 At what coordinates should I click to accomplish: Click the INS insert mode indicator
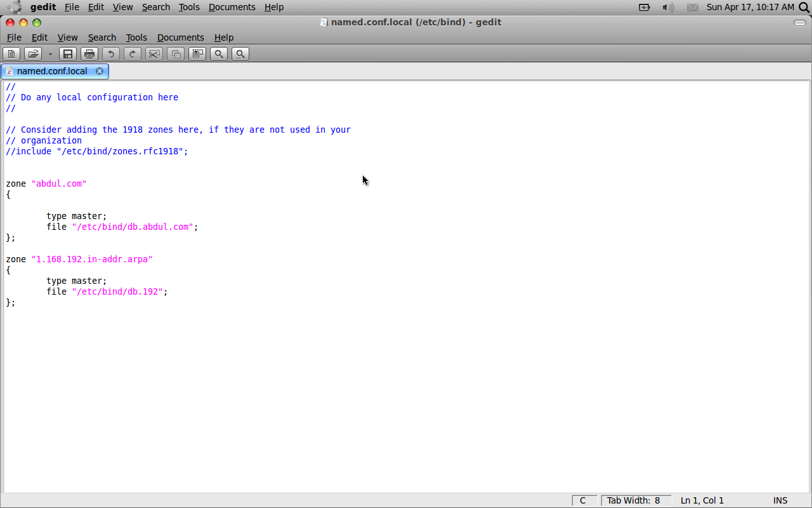(x=780, y=500)
